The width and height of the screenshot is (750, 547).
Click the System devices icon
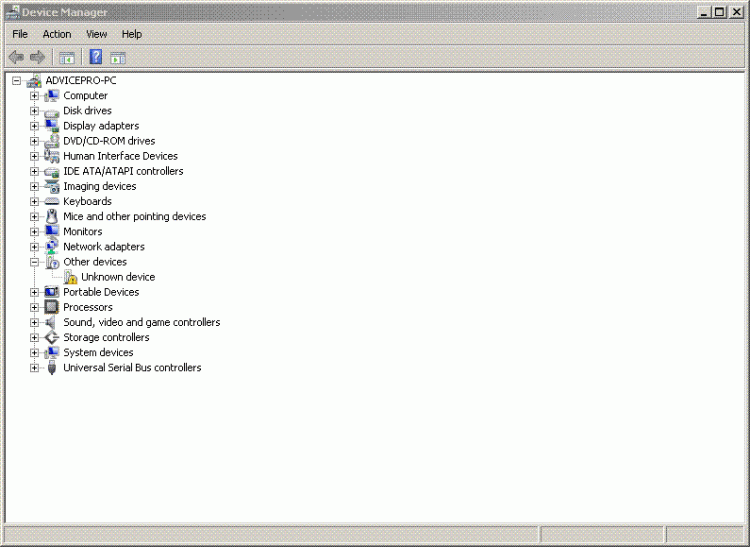pyautogui.click(x=52, y=352)
